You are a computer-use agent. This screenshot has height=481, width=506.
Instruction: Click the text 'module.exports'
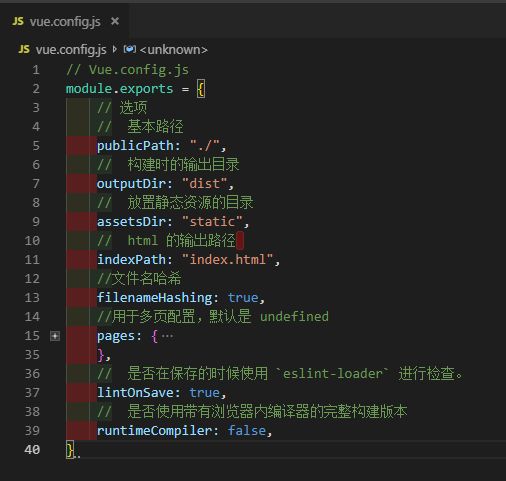point(120,89)
